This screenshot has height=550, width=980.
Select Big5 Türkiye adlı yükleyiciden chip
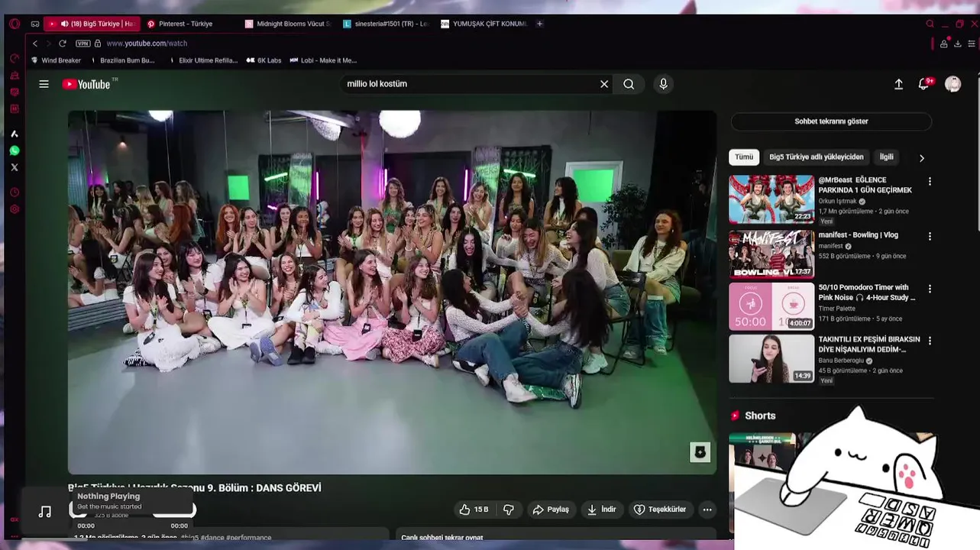[x=817, y=157]
